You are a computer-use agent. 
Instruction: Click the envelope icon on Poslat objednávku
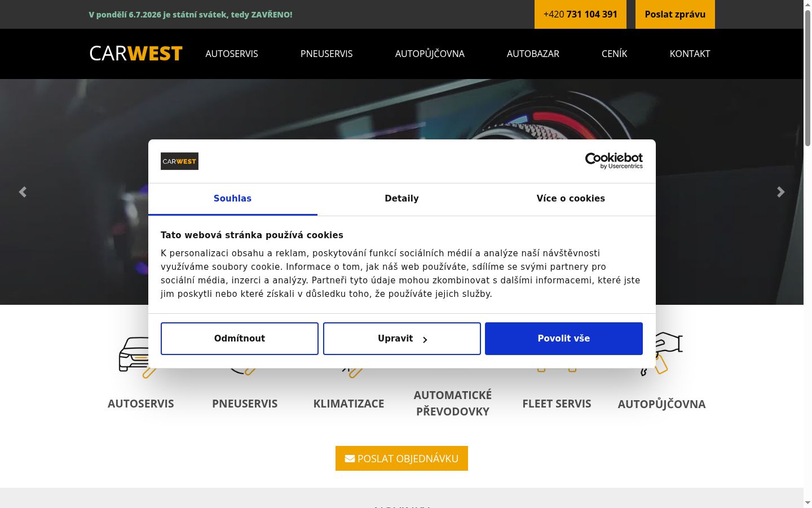click(x=350, y=458)
